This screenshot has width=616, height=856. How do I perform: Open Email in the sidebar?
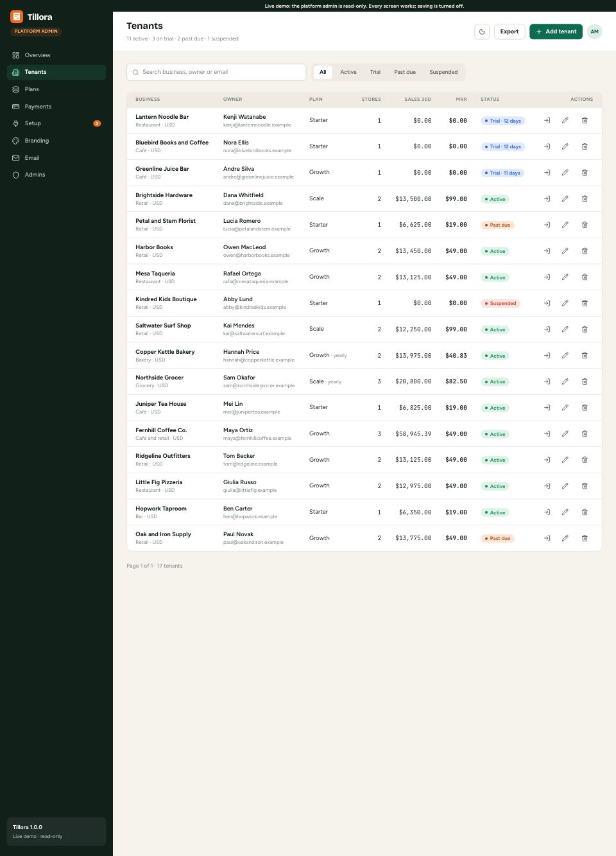coord(56,158)
